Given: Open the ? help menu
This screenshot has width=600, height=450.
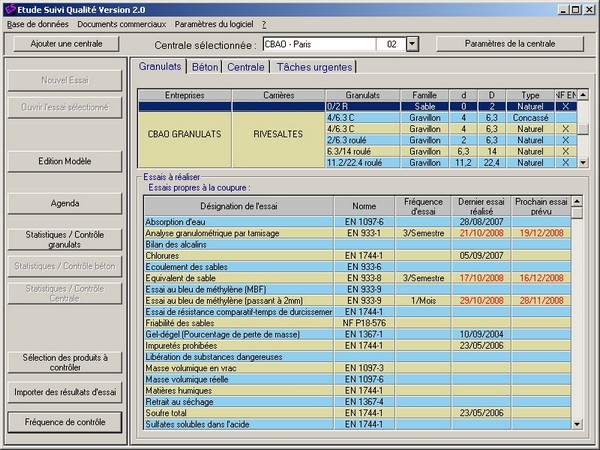Looking at the screenshot, I should point(264,24).
